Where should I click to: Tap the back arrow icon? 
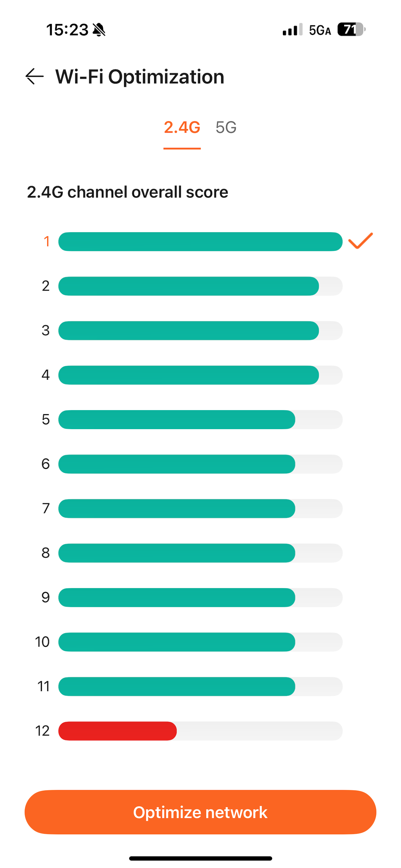tap(35, 76)
